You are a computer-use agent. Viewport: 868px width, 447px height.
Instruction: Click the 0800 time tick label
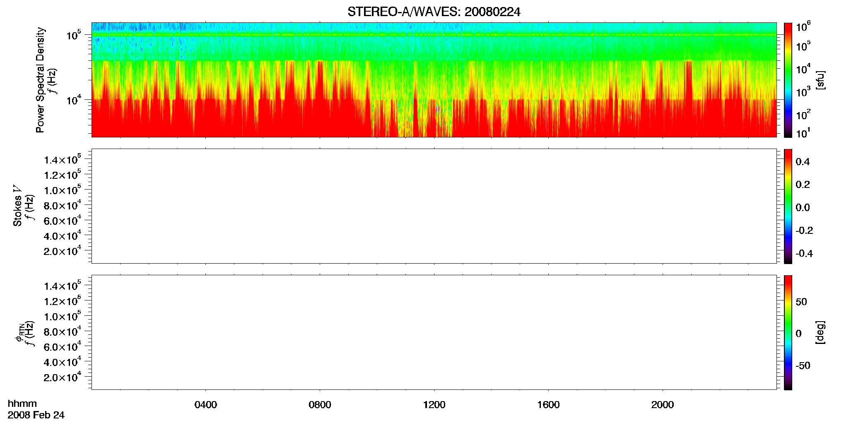pyautogui.click(x=320, y=404)
